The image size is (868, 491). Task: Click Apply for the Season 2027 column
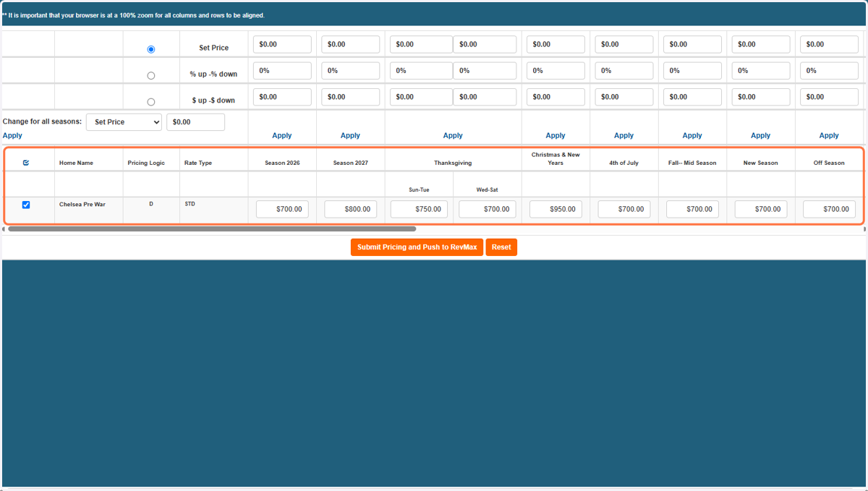click(x=350, y=135)
